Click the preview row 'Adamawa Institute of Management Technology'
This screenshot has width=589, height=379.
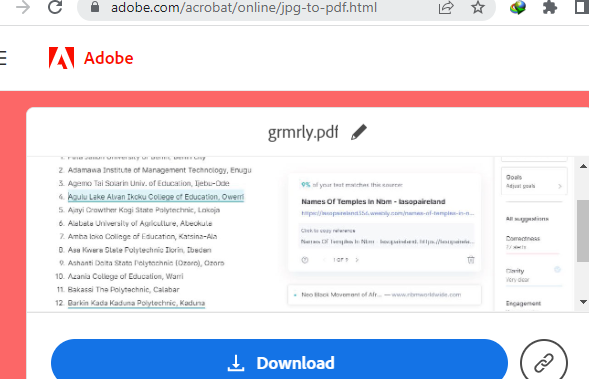(159, 170)
